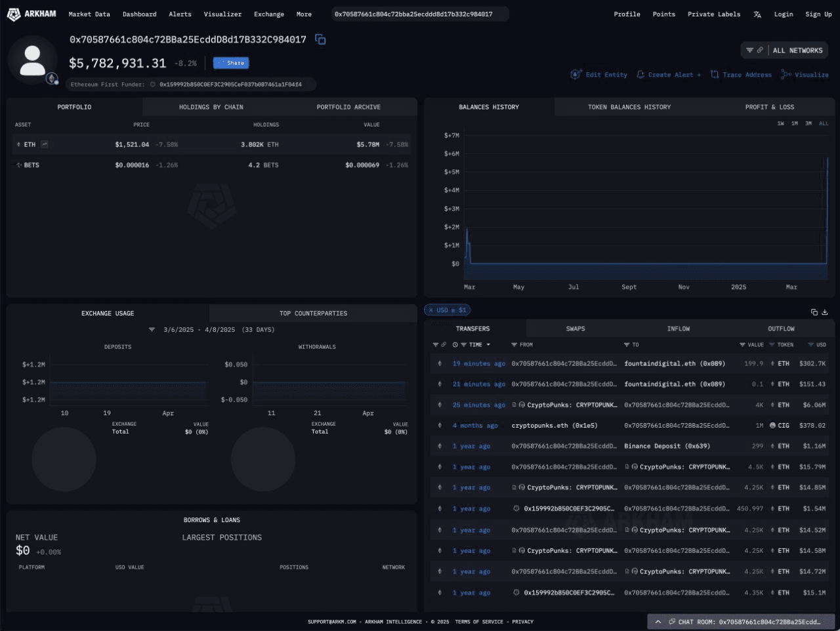Screen dimensions: 840x631
Task: Switch to the Holdings By Chain tab
Action: tap(211, 107)
